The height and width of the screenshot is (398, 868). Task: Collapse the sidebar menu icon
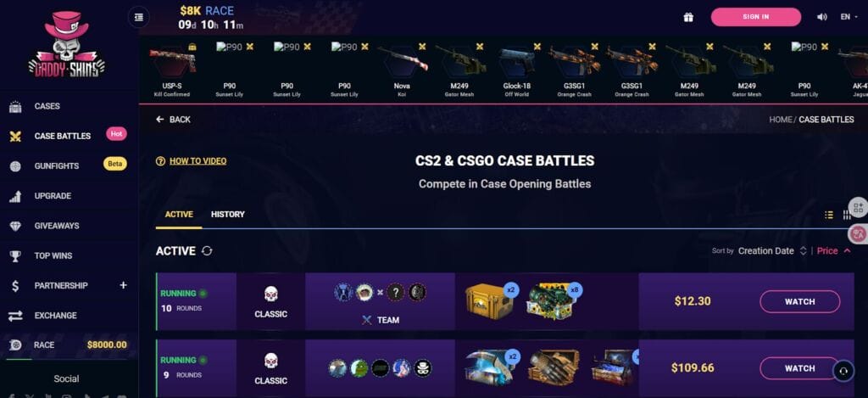[138, 17]
